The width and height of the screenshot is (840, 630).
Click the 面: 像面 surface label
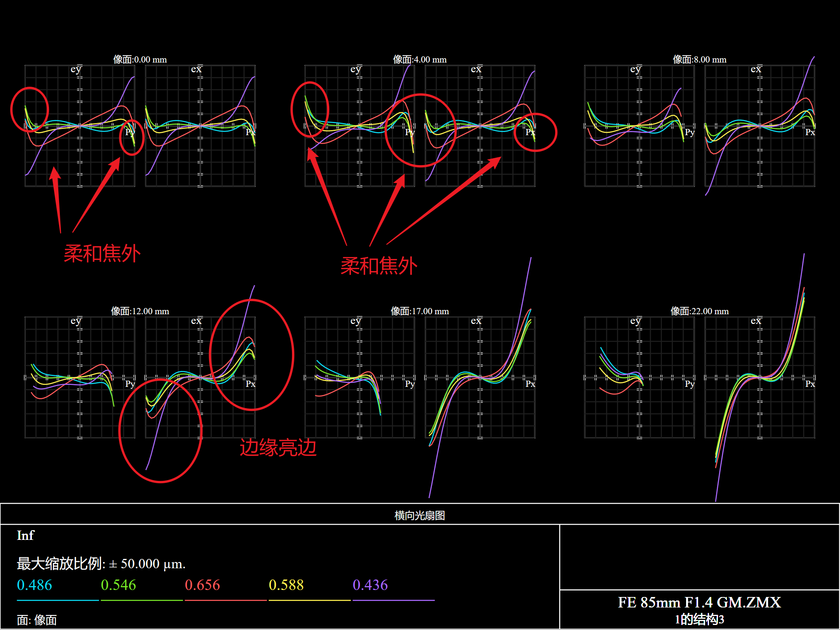click(37, 620)
